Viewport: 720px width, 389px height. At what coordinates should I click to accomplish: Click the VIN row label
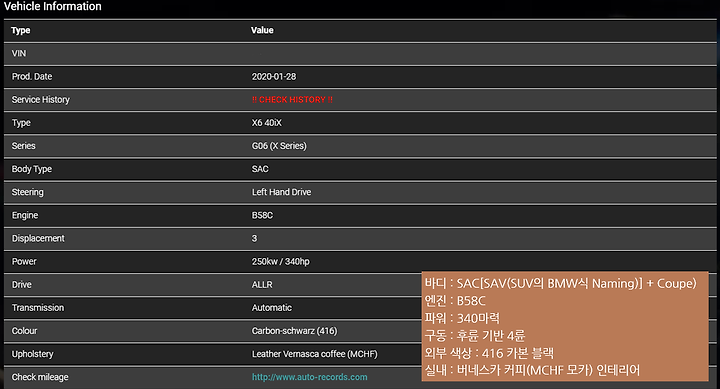[19, 53]
